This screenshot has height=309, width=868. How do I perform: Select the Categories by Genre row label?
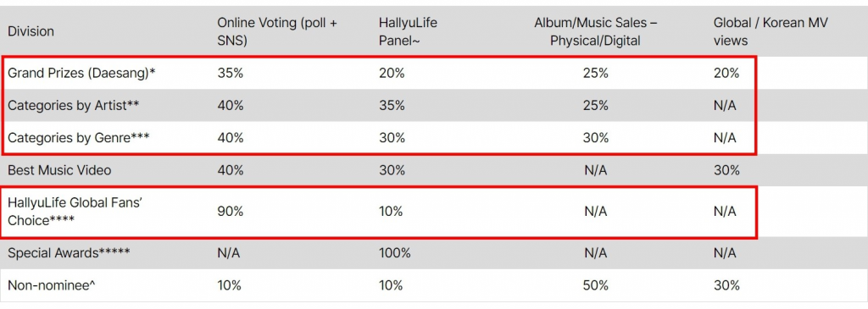click(x=77, y=137)
